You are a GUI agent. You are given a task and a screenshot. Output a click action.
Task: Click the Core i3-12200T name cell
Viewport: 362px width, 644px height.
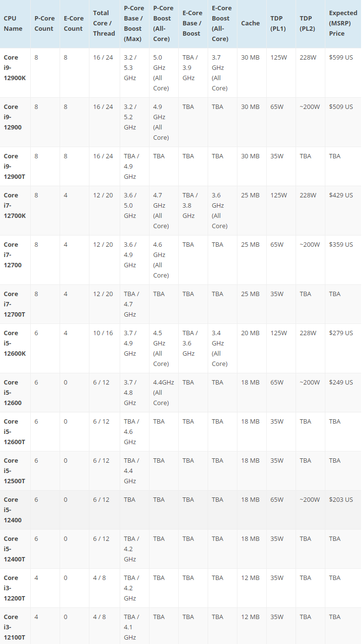pos(15,588)
